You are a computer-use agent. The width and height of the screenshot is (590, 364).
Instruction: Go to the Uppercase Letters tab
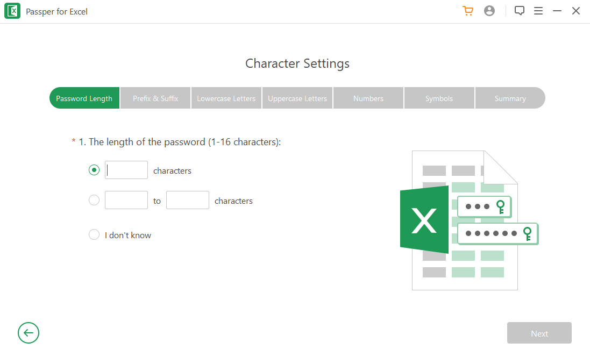click(x=297, y=98)
